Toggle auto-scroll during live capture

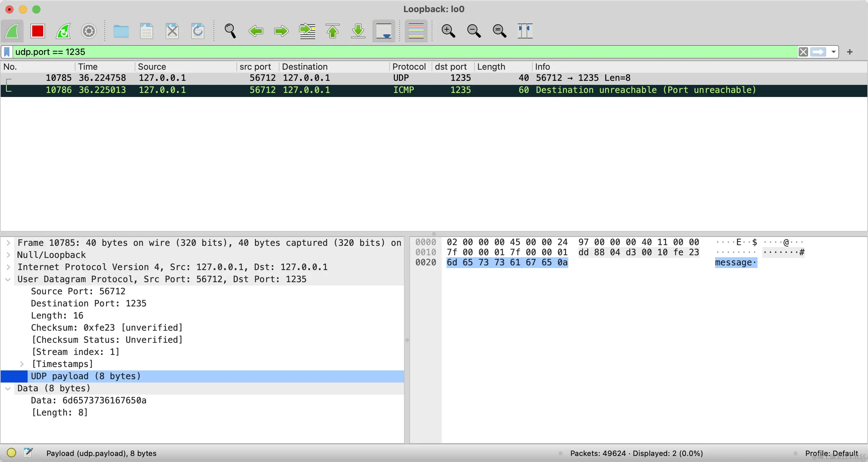pos(383,31)
